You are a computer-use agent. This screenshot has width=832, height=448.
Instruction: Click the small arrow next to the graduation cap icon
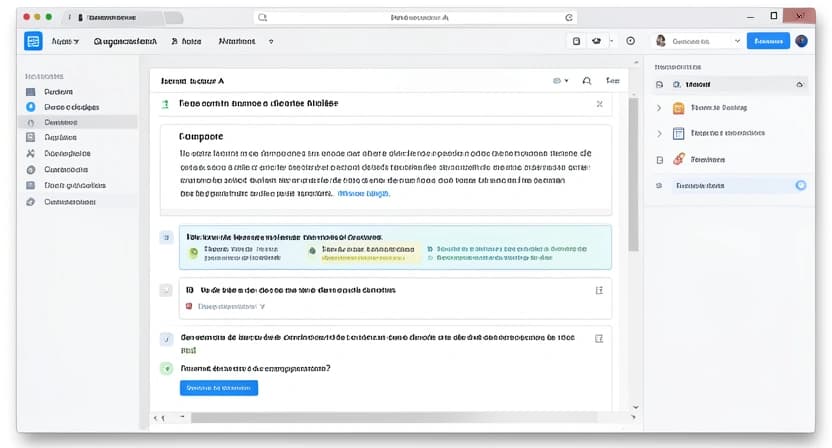[611, 41]
